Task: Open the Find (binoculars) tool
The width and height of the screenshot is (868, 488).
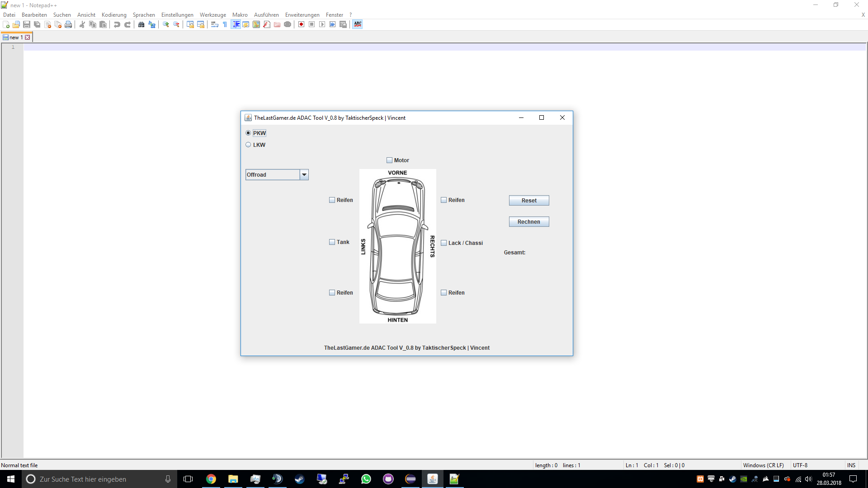Action: pyautogui.click(x=141, y=24)
